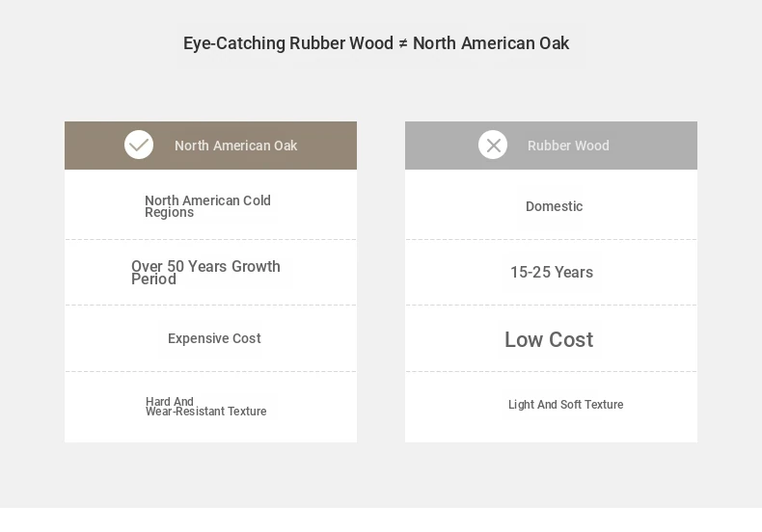The image size is (762, 532).
Task: Select the North American Oak header label
Action: pos(235,146)
